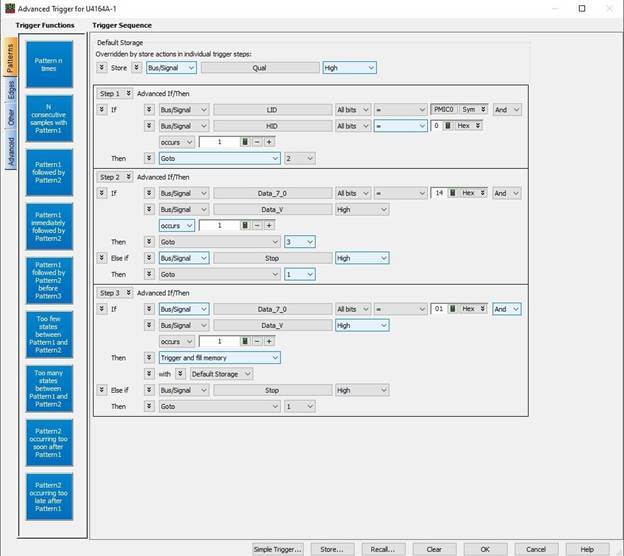Screen dimensions: 624x556
Task: Open 'Default Storage' dropdown in Step 3
Action: coord(221,374)
